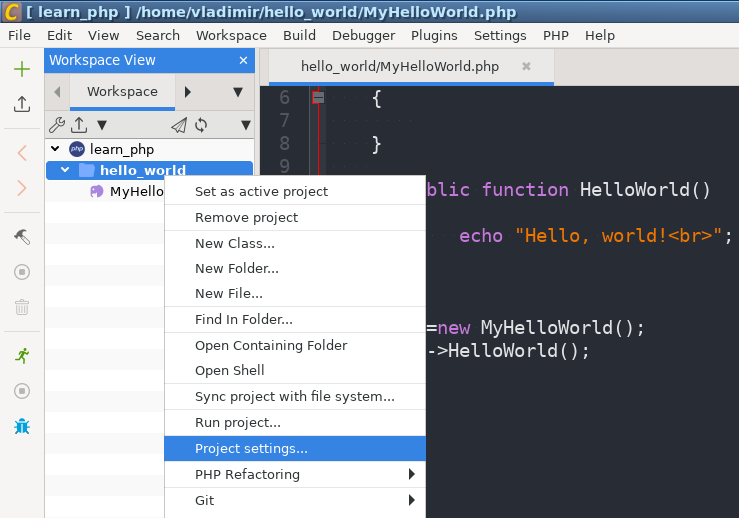Click the CodeLite app icon in title bar
The height and width of the screenshot is (518, 739).
click(x=11, y=11)
